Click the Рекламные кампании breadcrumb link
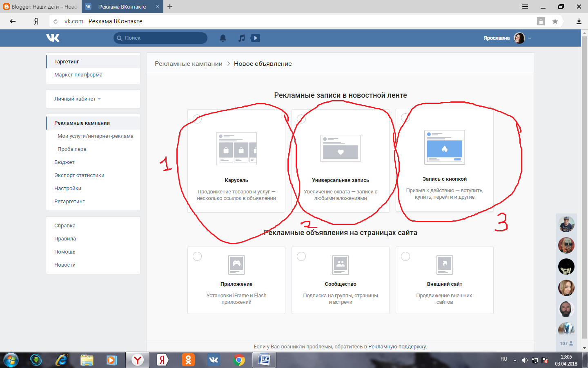The image size is (588, 368). pos(189,64)
